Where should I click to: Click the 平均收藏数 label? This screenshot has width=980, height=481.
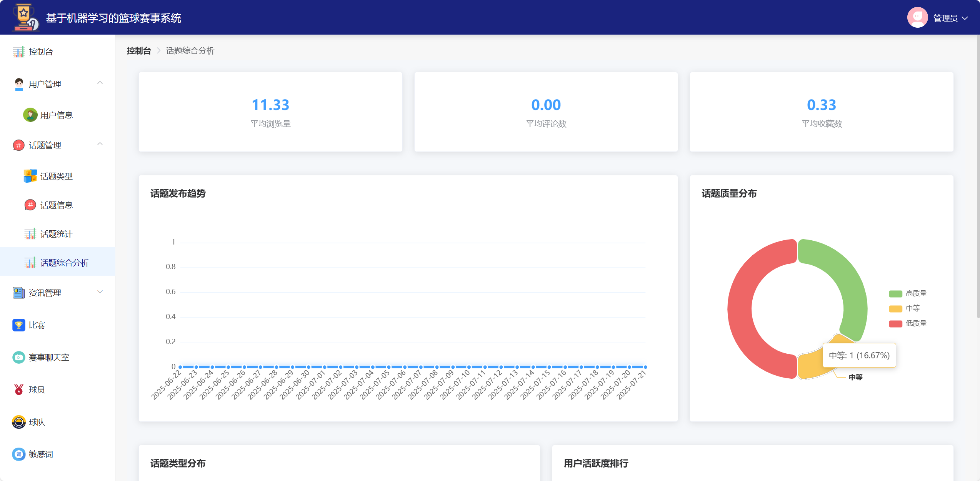(822, 124)
